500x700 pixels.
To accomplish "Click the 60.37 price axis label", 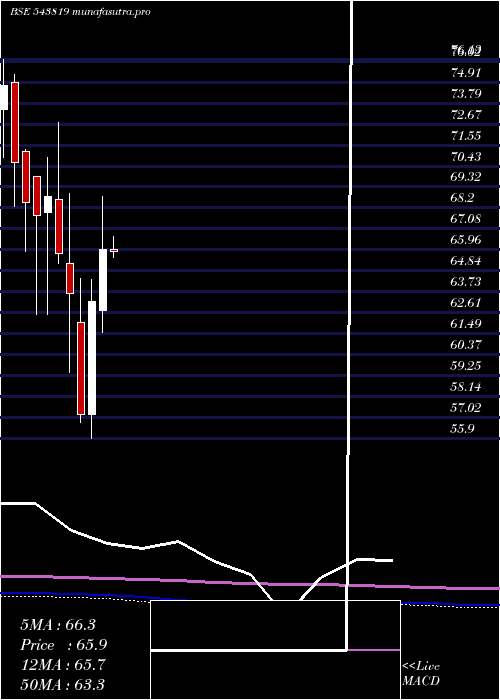I will click(466, 344).
